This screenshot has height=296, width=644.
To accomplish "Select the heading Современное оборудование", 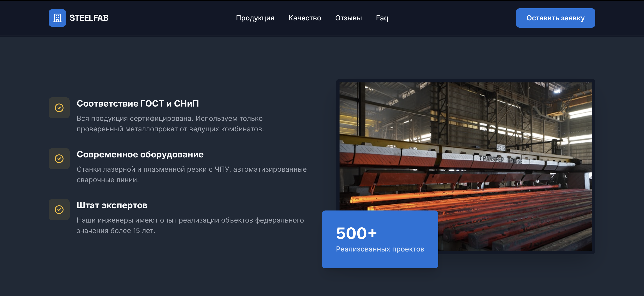I will [140, 154].
